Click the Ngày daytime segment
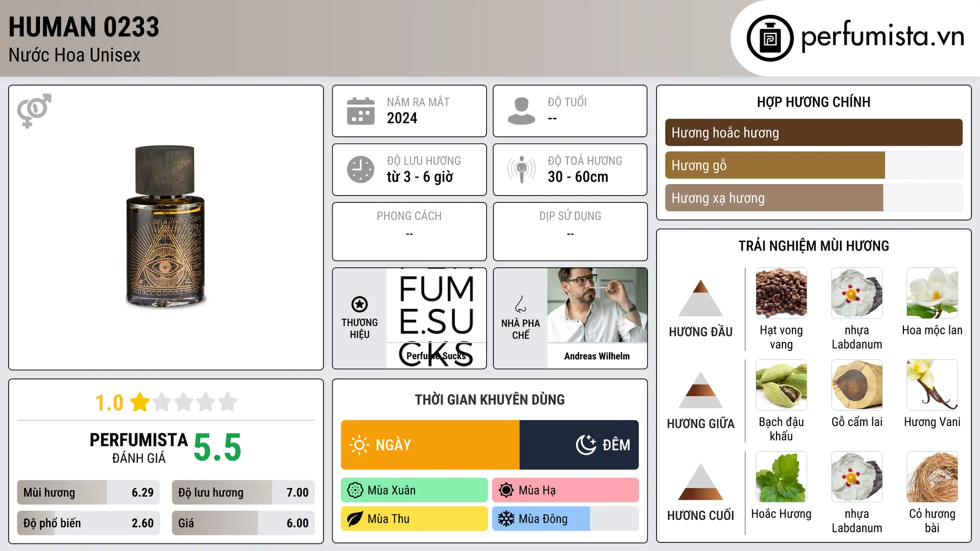The width and height of the screenshot is (980, 551). (430, 445)
